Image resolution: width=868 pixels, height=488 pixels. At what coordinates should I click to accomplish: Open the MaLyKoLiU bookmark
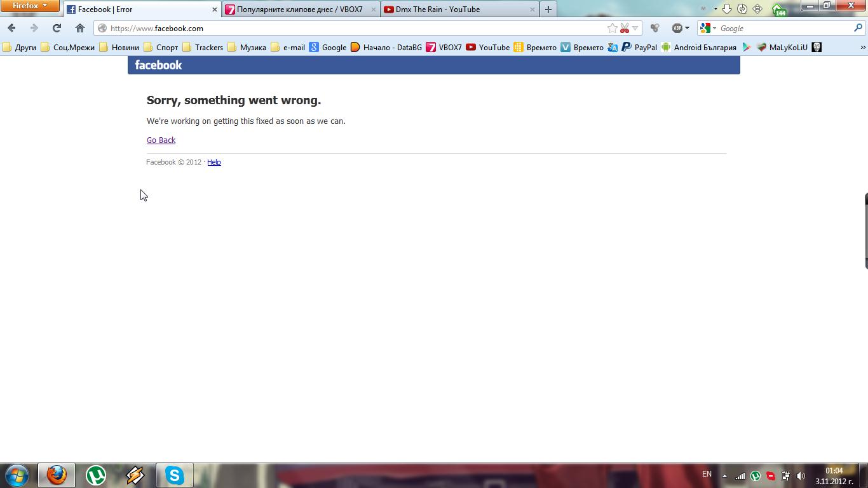click(x=782, y=47)
